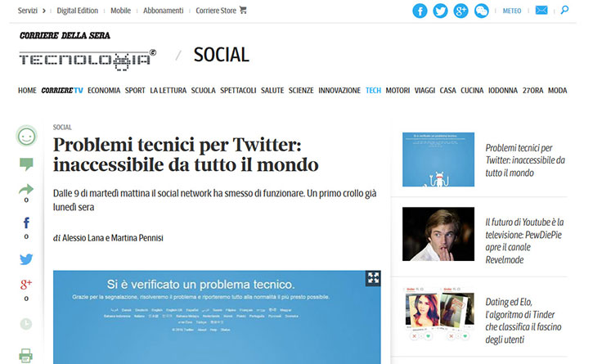Image resolution: width=593 pixels, height=364 pixels.
Task: Click the shopping cart icon beside Corriere Store
Action: click(243, 10)
